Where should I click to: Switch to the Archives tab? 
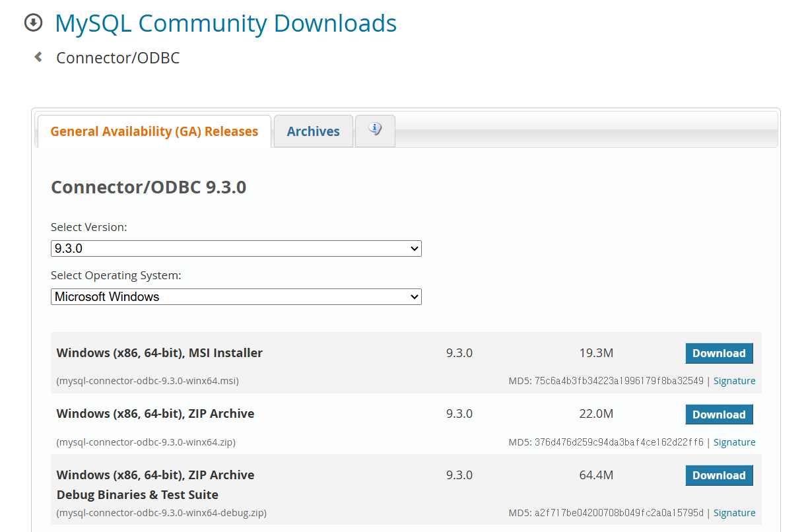pos(314,131)
